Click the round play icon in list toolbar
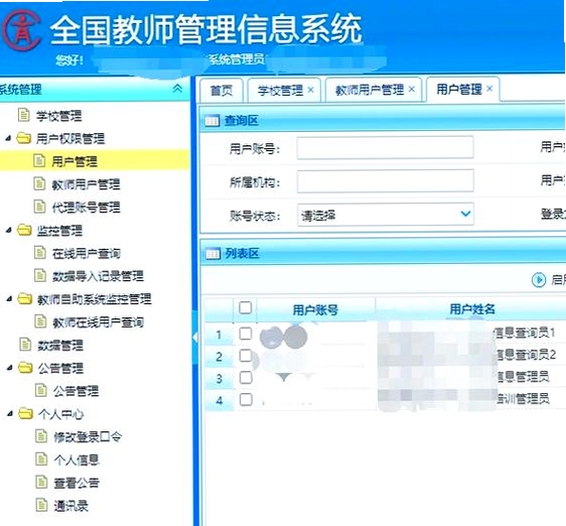 (x=539, y=280)
